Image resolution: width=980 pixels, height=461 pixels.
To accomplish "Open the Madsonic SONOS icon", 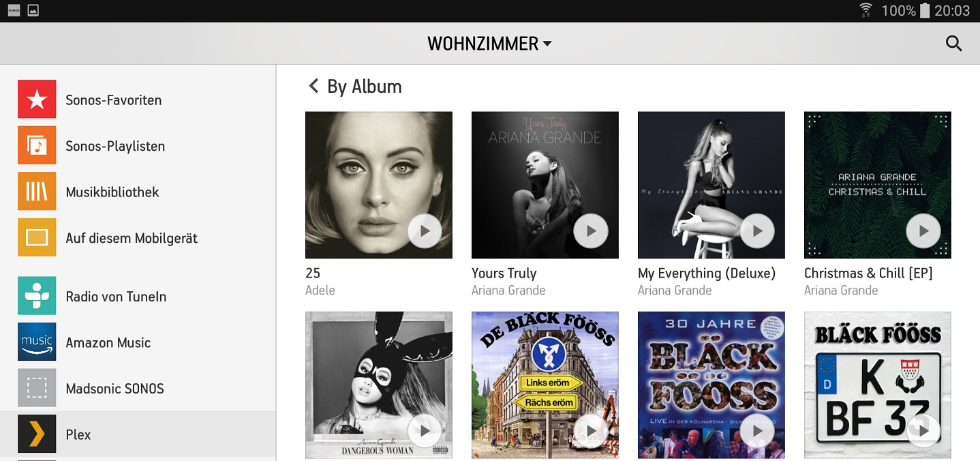I will pos(37,389).
